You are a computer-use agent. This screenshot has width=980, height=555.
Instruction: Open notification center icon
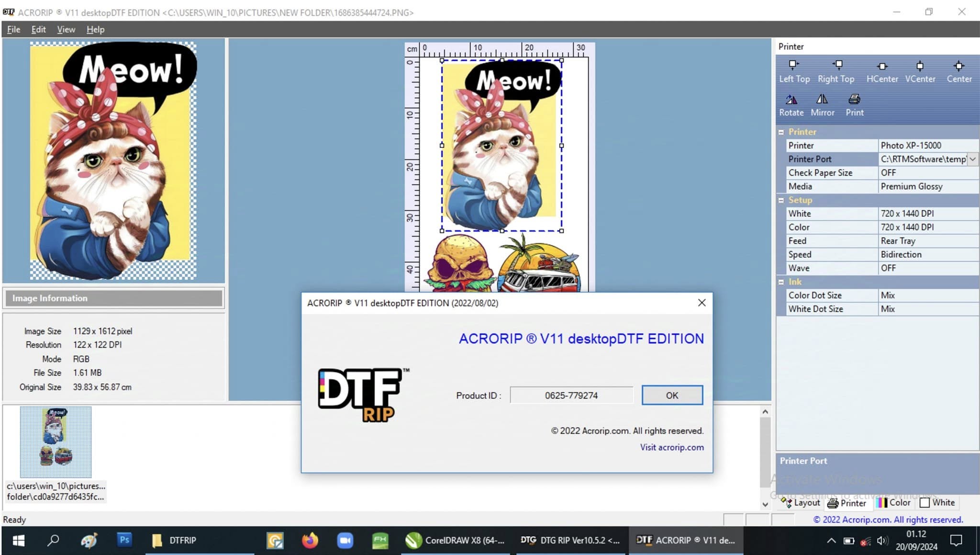(x=956, y=541)
